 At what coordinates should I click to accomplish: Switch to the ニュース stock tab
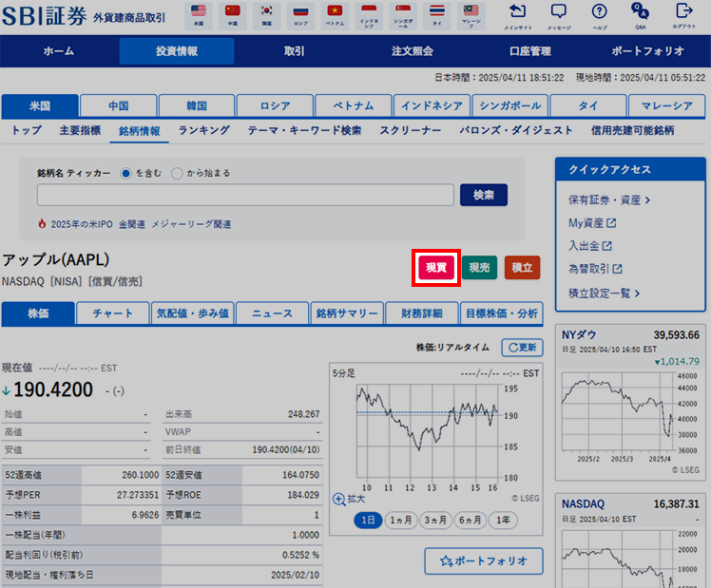pos(272,313)
